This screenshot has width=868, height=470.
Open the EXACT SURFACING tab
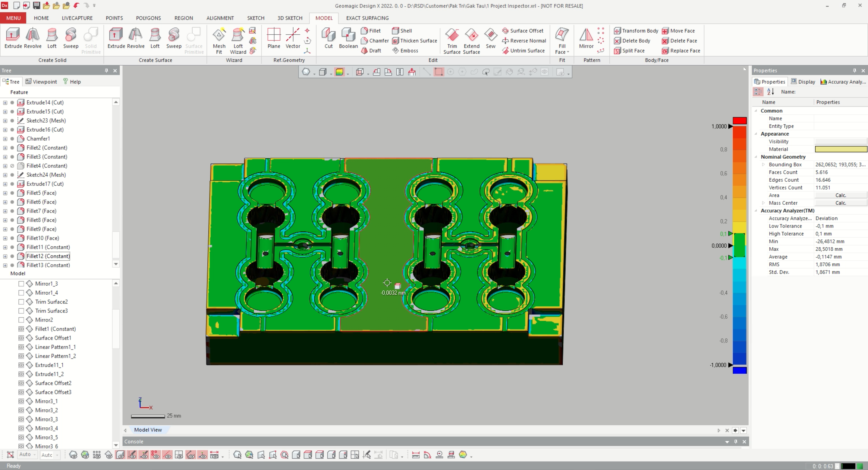tap(367, 18)
